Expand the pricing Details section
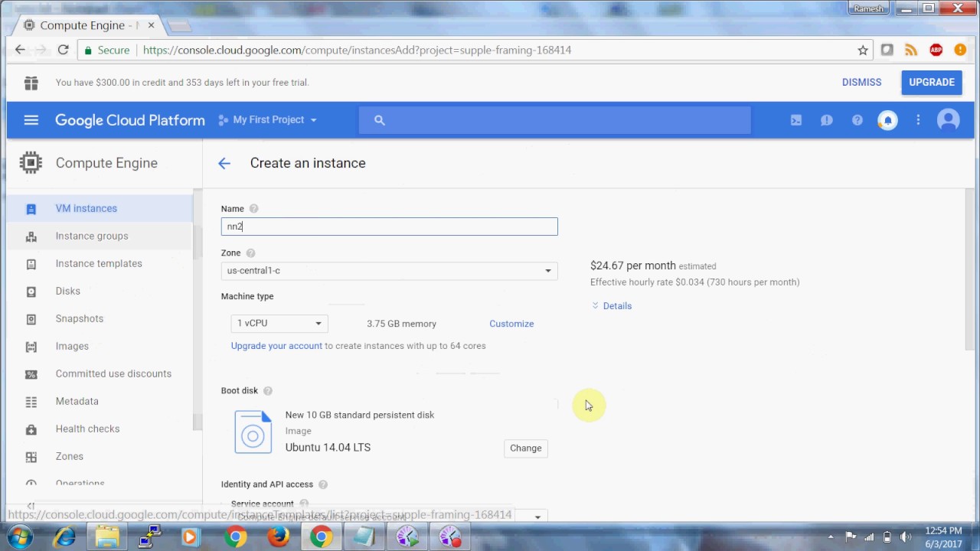This screenshot has width=980, height=551. tap(612, 306)
